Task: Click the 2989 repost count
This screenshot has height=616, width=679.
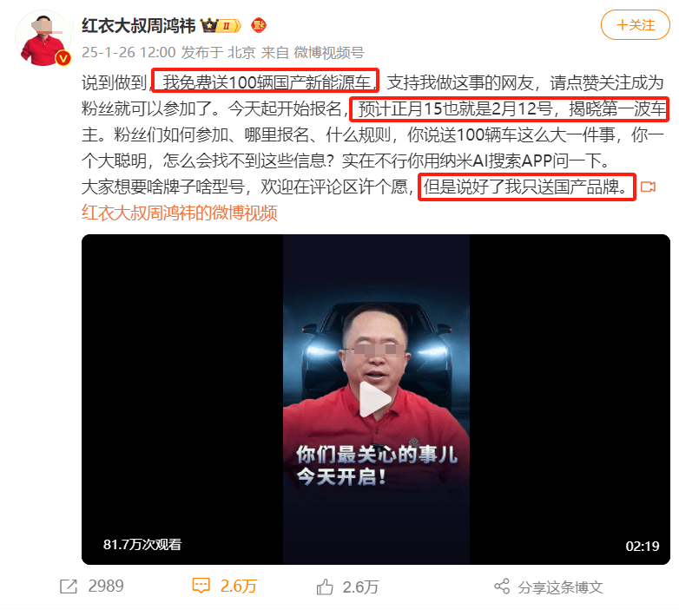Action: 106,587
